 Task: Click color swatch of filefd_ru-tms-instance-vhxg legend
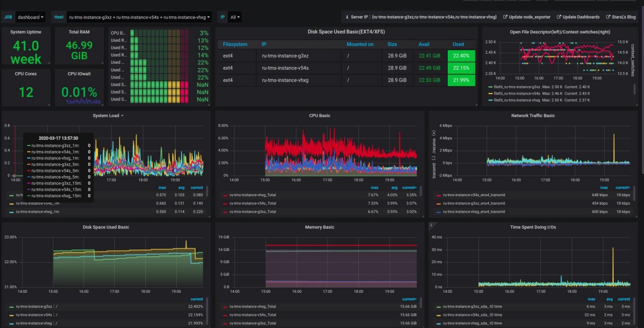click(x=491, y=100)
